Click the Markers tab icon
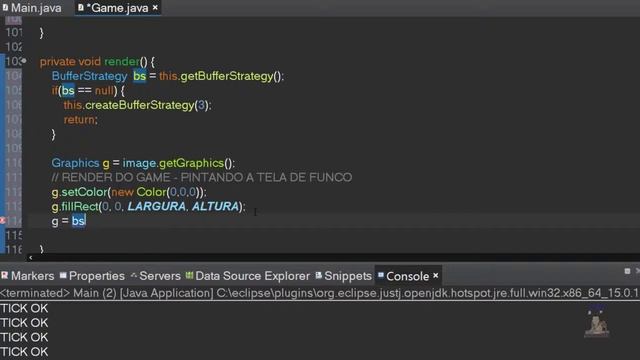 tap(4, 276)
